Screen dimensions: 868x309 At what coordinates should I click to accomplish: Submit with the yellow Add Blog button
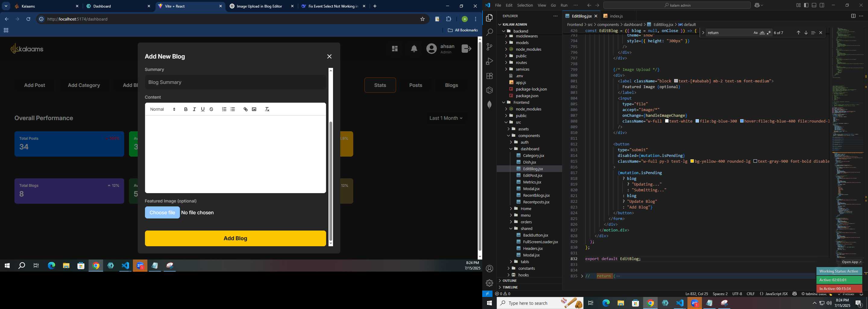pos(235,238)
